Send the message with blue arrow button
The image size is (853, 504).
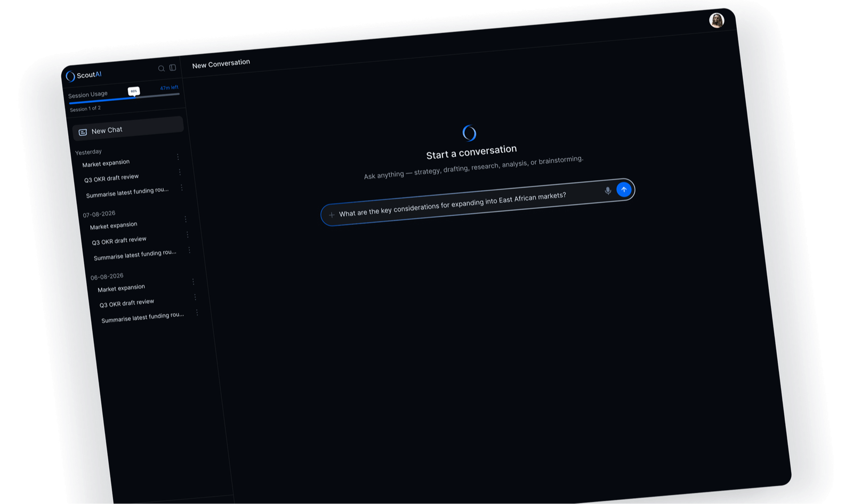[624, 189]
